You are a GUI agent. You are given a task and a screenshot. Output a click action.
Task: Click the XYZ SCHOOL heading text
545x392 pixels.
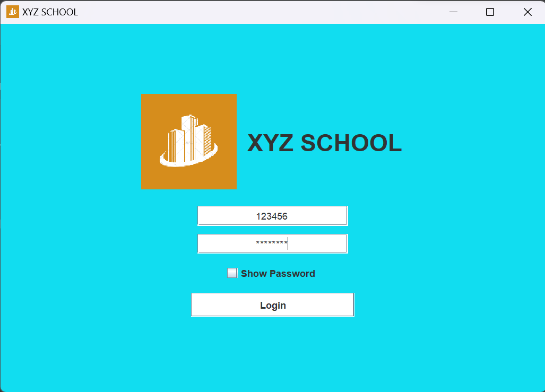coord(324,143)
